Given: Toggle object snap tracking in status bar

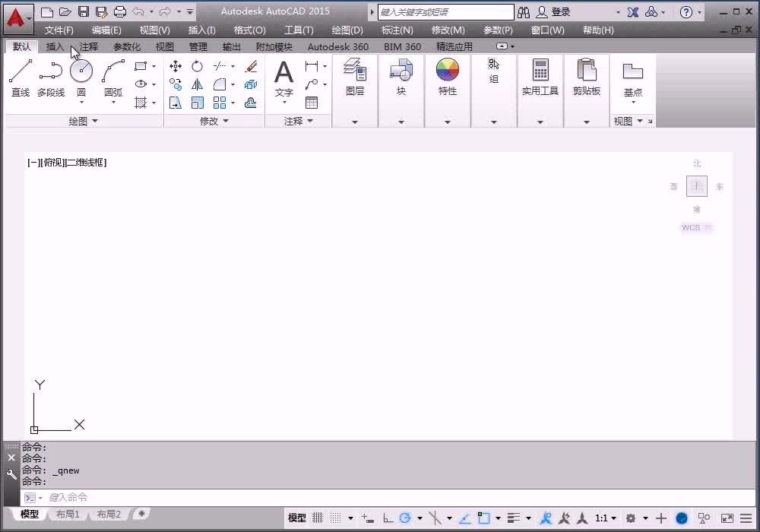Looking at the screenshot, I should 465,518.
